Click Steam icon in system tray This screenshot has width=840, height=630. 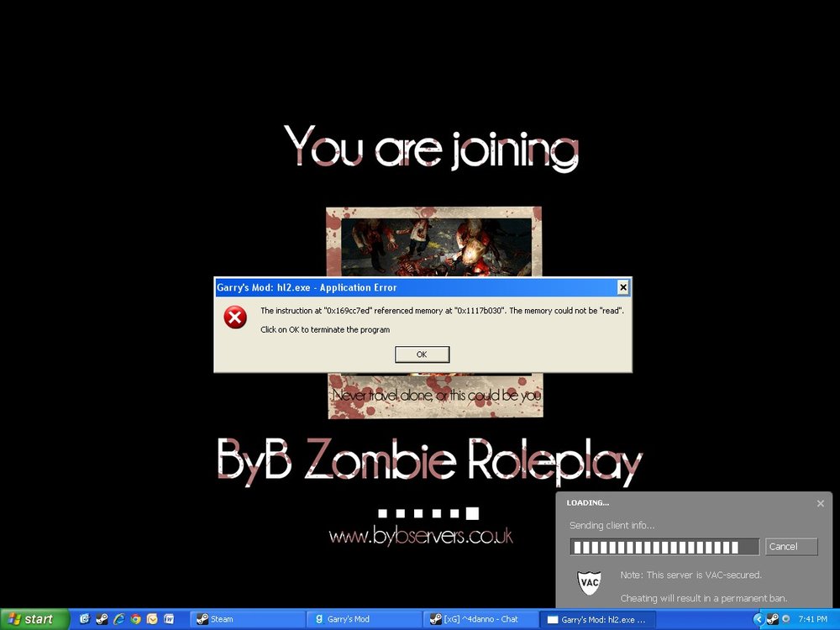(773, 619)
